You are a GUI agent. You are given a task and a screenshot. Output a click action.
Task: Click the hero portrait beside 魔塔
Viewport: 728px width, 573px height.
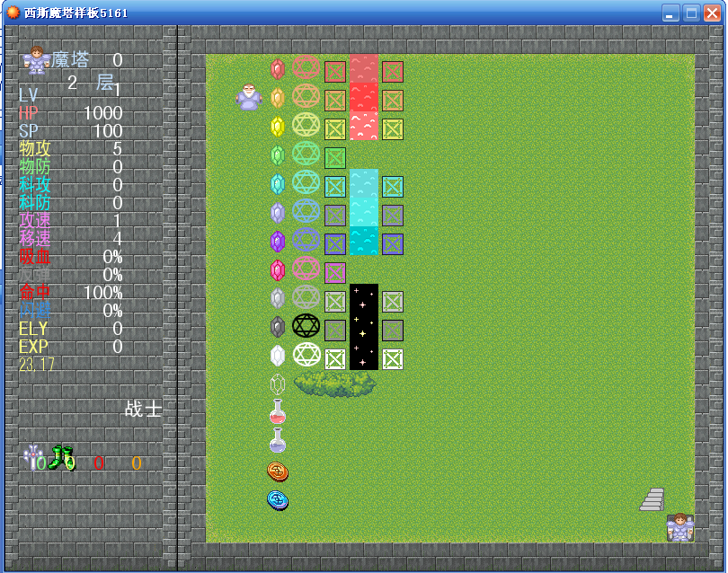(37, 60)
